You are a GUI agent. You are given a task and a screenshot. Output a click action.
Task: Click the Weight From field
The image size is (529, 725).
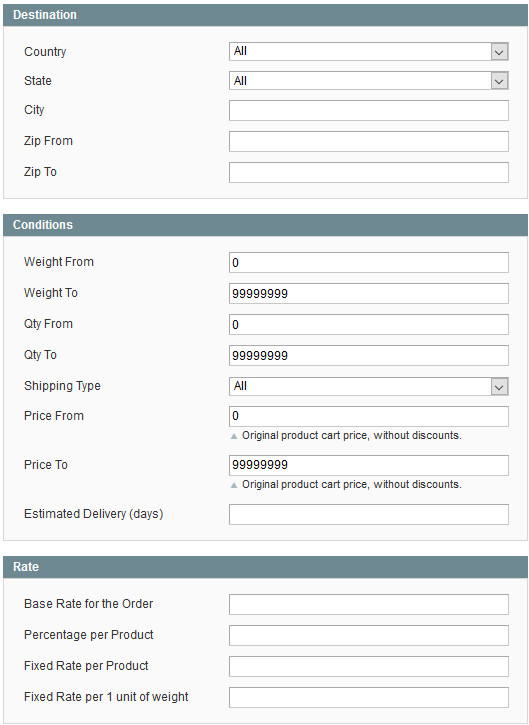369,263
